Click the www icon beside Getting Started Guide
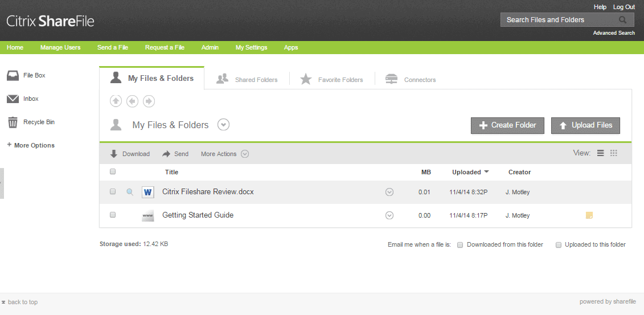Image resolution: width=644 pixels, height=315 pixels. (148, 215)
